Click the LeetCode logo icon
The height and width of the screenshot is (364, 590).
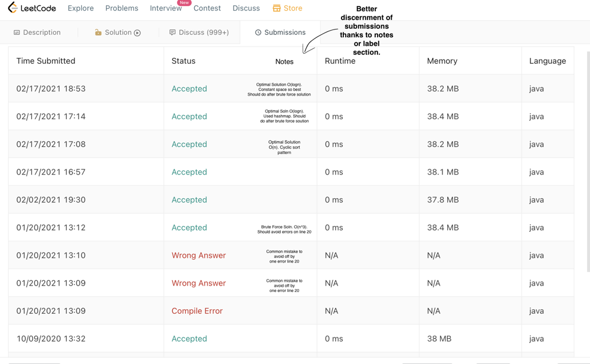pos(13,8)
